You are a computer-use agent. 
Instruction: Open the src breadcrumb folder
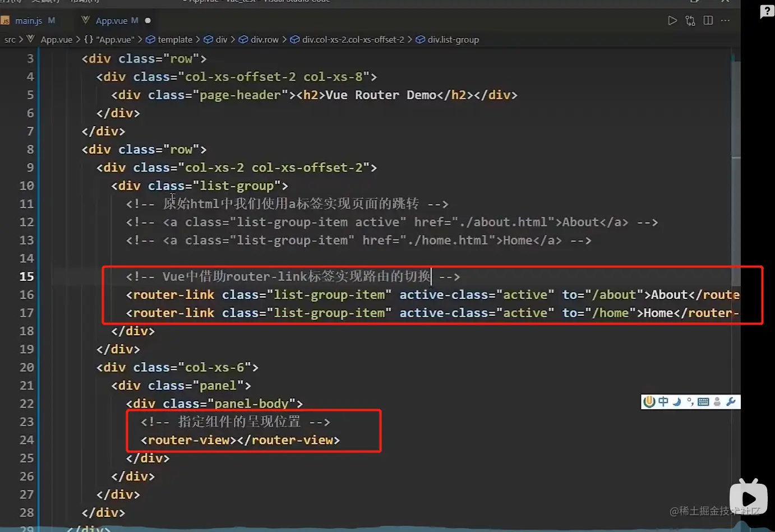10,40
